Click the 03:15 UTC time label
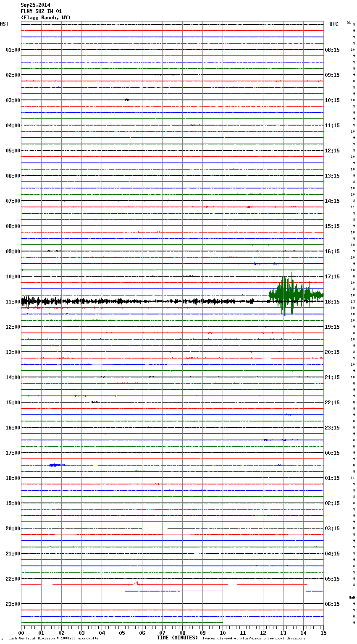 [x=332, y=529]
